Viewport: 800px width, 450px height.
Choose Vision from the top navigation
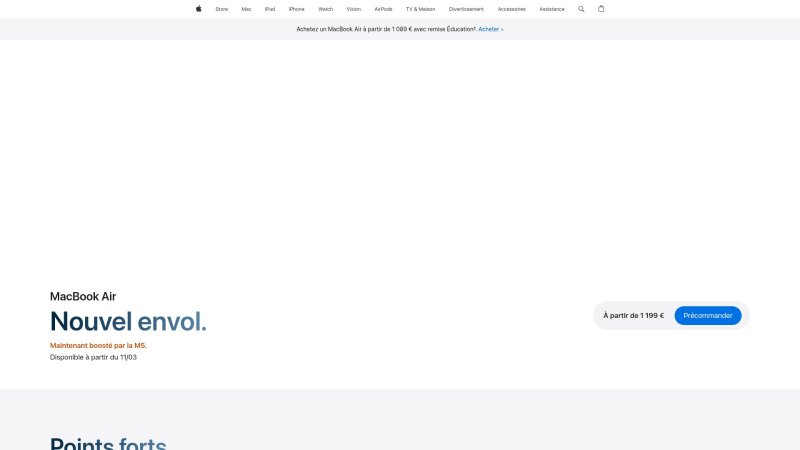[353, 9]
